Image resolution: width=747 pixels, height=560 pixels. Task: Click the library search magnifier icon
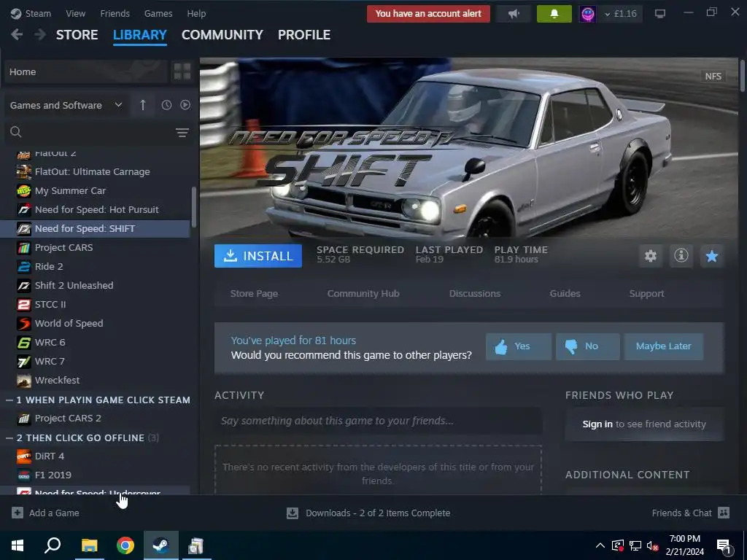16,132
